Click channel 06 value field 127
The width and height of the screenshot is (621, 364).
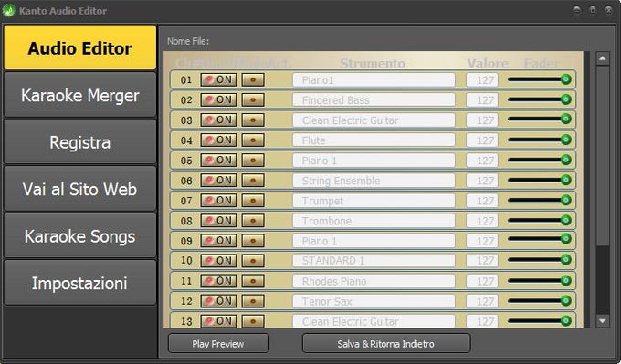tap(482, 181)
